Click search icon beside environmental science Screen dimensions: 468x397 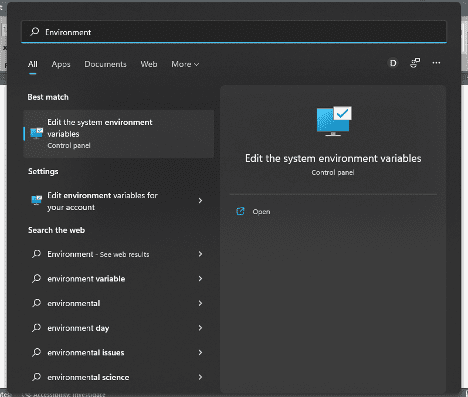pos(36,377)
